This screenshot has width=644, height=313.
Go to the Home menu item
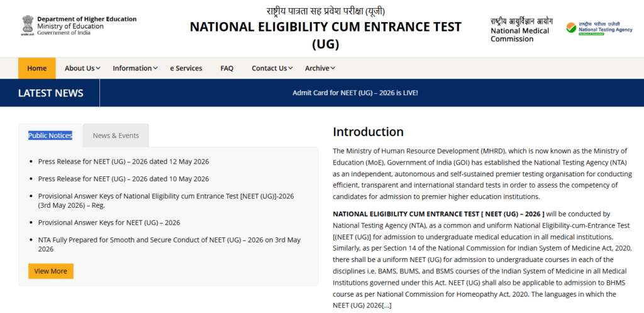[x=37, y=68]
